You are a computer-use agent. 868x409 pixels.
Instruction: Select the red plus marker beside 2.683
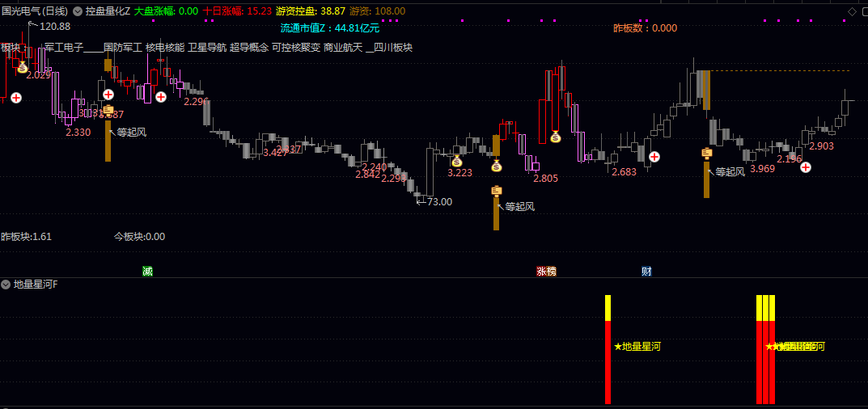[654, 157]
